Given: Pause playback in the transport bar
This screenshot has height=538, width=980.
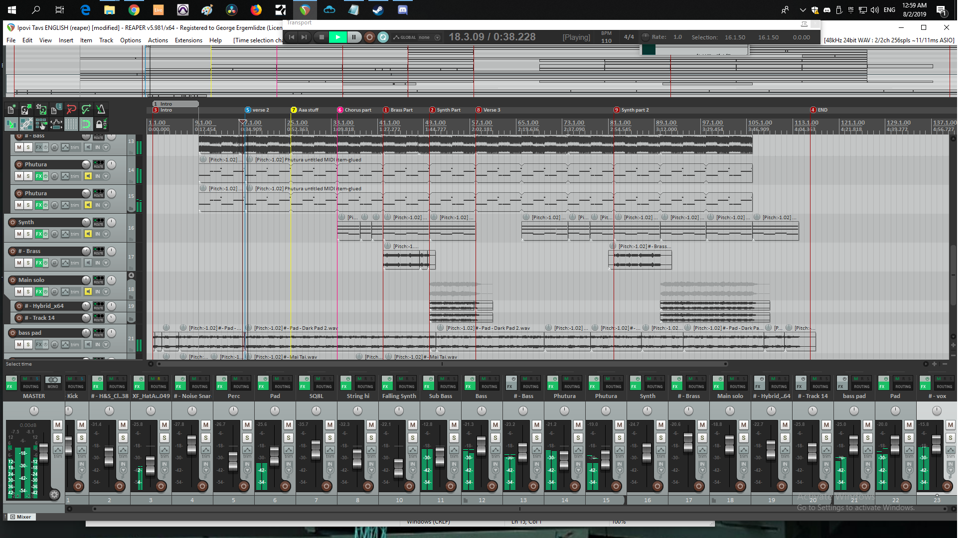Looking at the screenshot, I should click(x=354, y=37).
